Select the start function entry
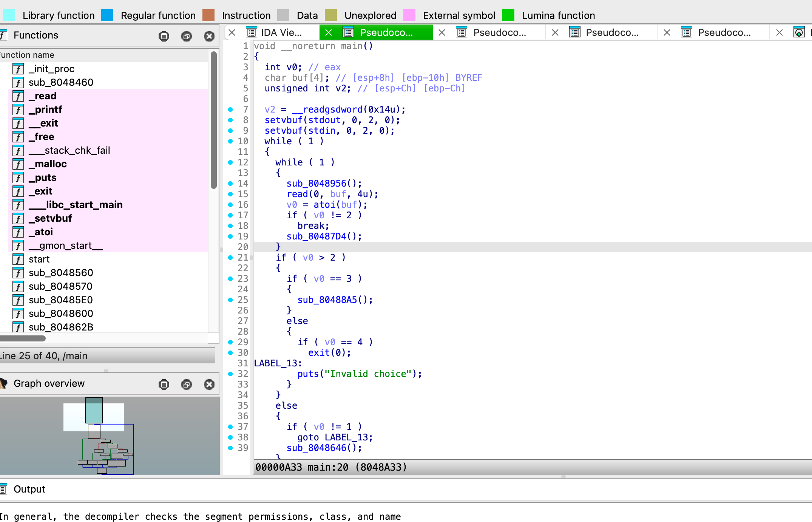 (x=39, y=259)
